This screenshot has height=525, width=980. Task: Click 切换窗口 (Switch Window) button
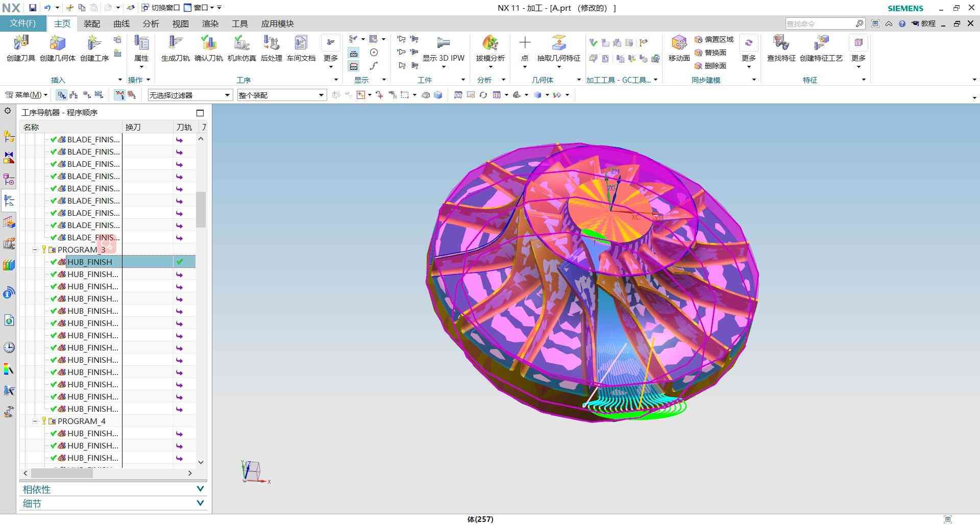pyautogui.click(x=160, y=8)
